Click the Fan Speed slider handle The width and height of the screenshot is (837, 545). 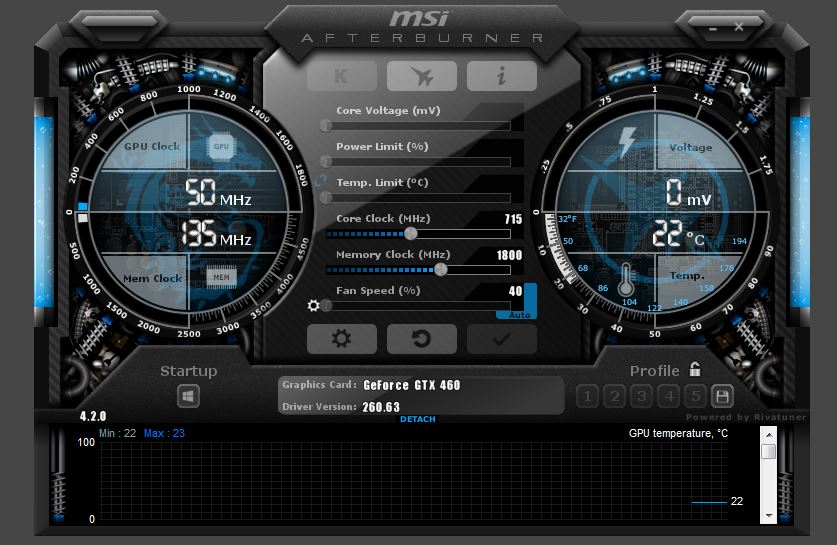[326, 305]
